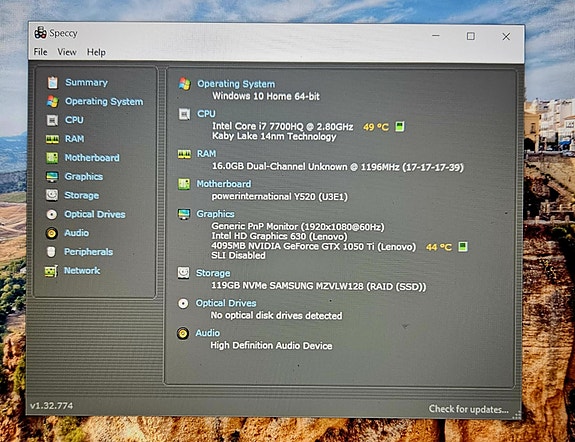The image size is (575, 442).
Task: Open the File menu
Action: [40, 52]
